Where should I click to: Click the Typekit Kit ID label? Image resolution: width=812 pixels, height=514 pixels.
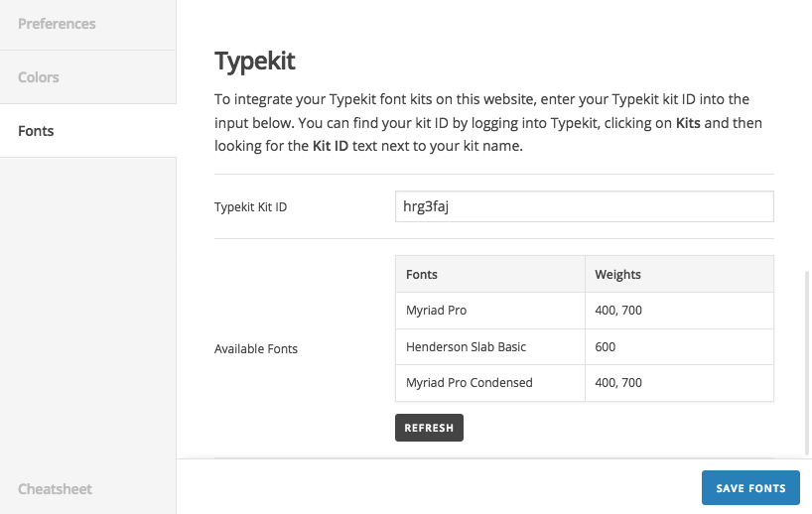click(251, 207)
